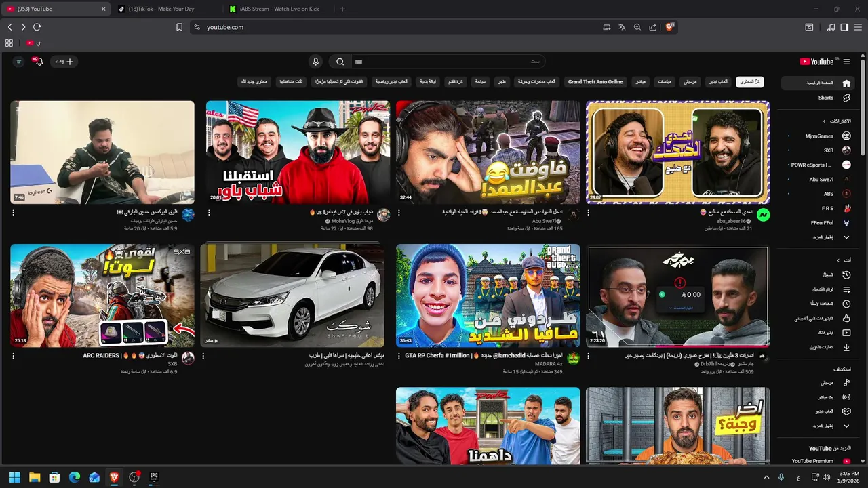Click the zoom magnifier in address bar
Viewport: 868px width, 488px height.
[x=637, y=27]
